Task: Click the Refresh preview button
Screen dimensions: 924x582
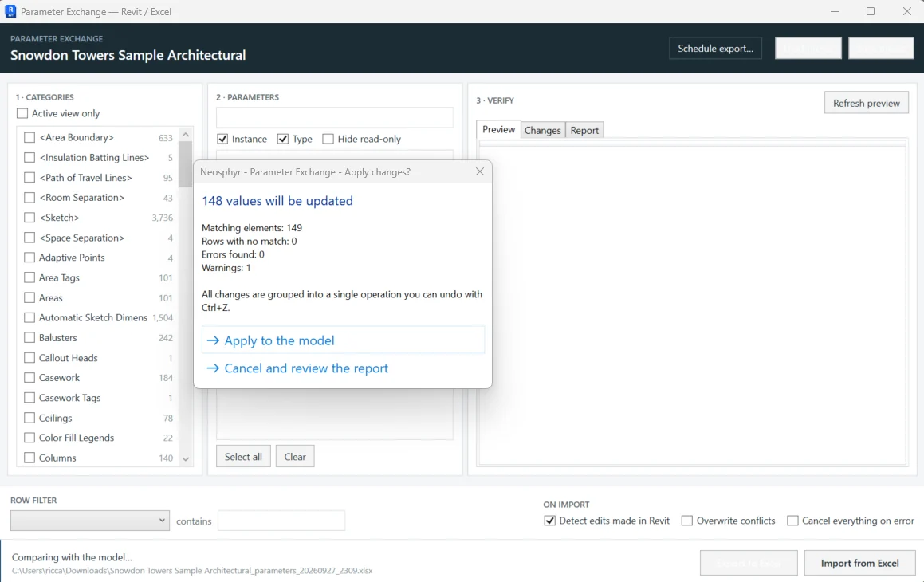Action: 867,103
